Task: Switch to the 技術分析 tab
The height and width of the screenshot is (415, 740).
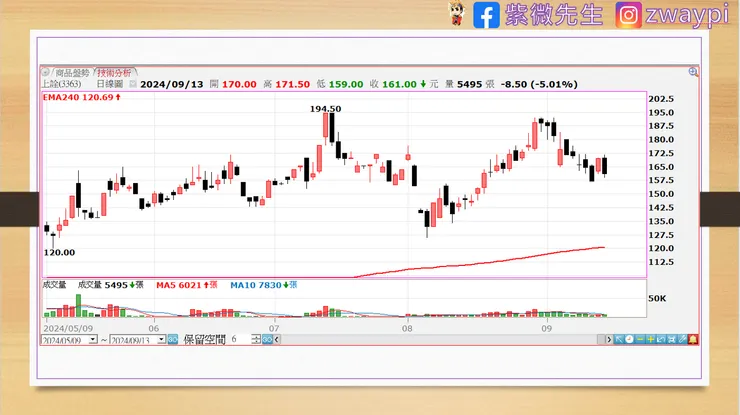Action: (114, 73)
